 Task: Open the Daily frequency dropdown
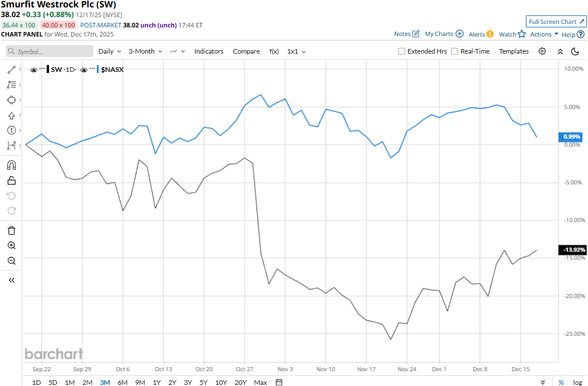click(x=109, y=51)
